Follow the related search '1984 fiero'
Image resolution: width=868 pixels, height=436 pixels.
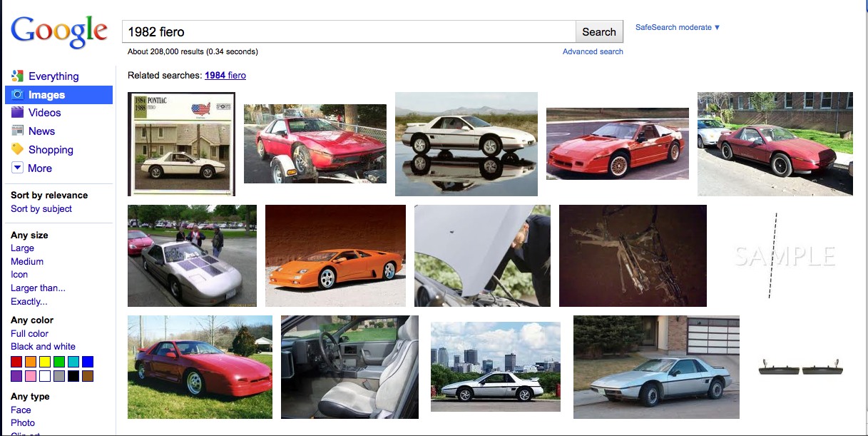click(x=225, y=75)
